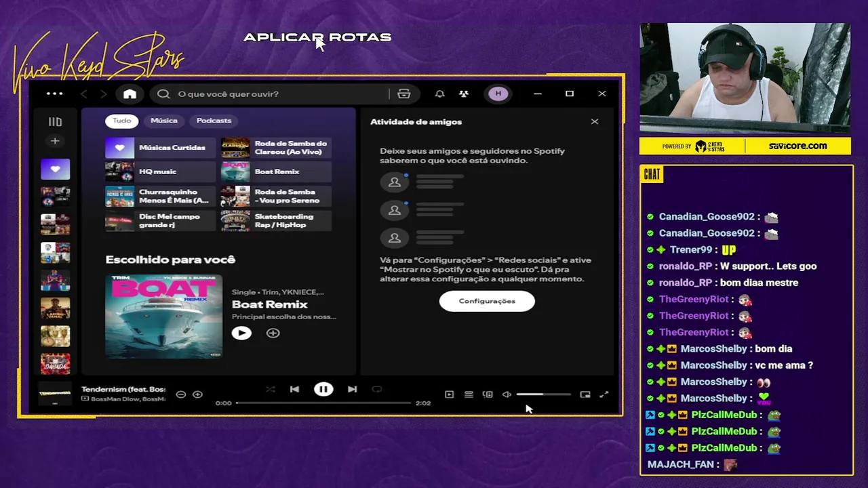
Task: Toggle shuffle in the player bar
Action: pos(271,389)
